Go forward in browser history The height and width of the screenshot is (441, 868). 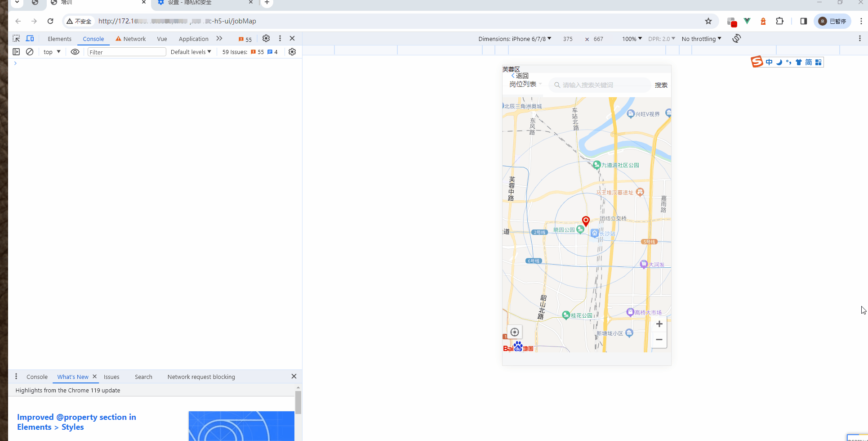(34, 21)
